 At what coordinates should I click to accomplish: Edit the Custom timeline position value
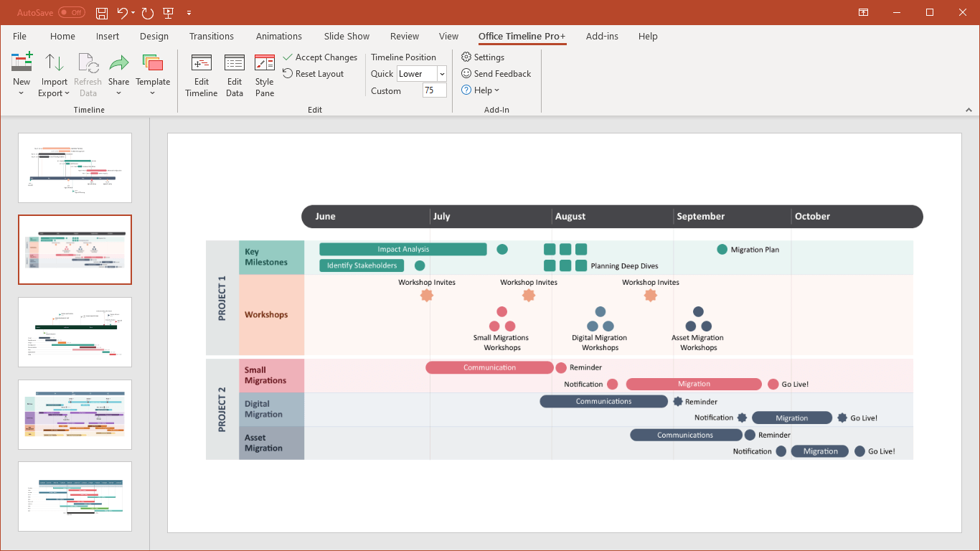pos(434,90)
